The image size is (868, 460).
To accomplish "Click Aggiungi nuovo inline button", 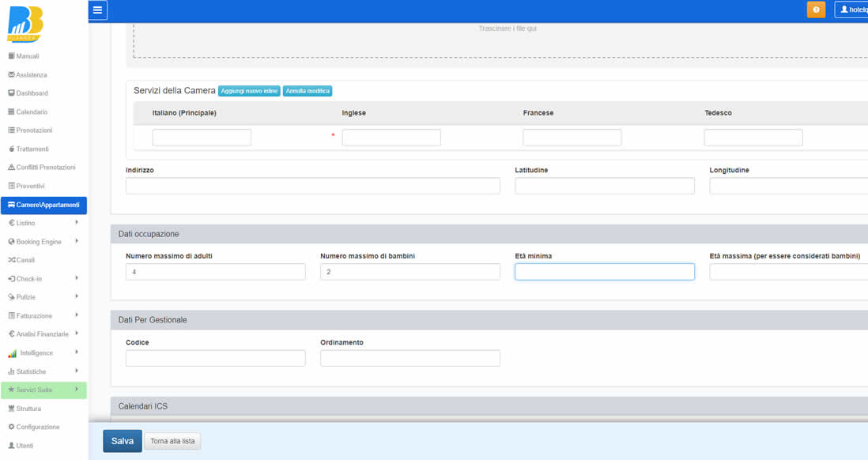I will [x=249, y=91].
